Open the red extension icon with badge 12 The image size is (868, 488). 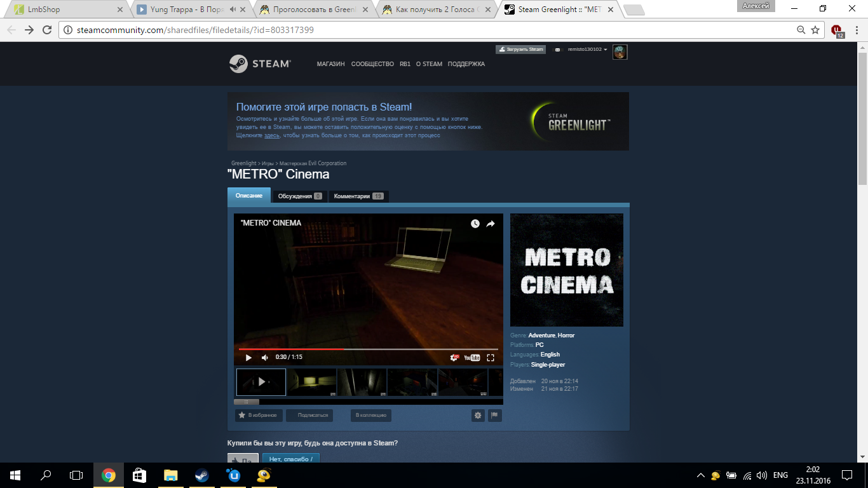(837, 30)
